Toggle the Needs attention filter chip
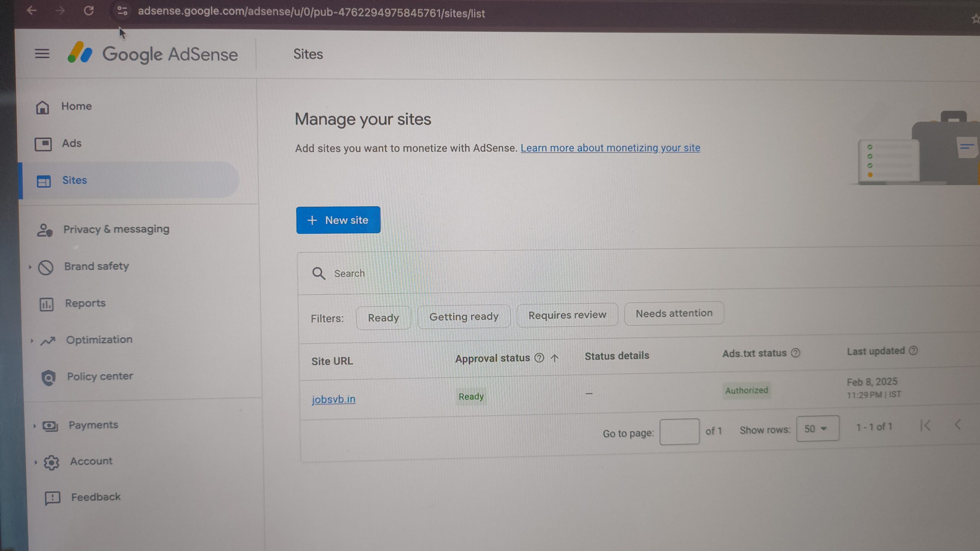This screenshot has height=551, width=980. tap(674, 313)
